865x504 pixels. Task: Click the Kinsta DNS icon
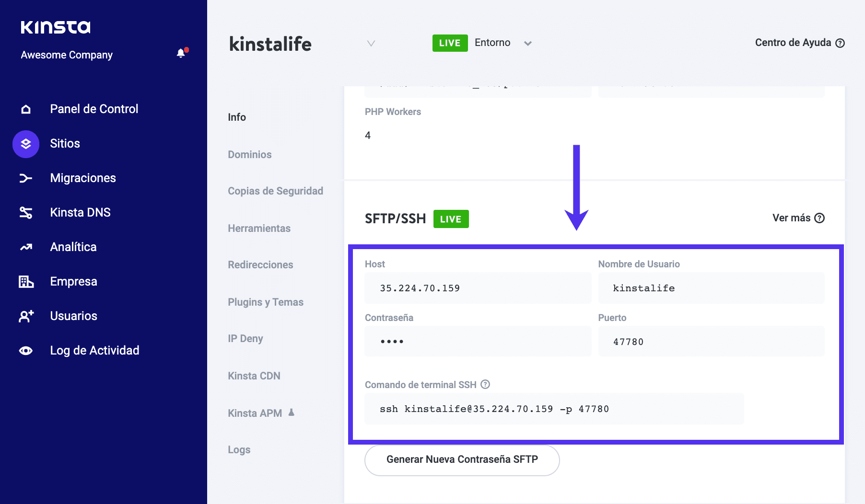click(26, 213)
